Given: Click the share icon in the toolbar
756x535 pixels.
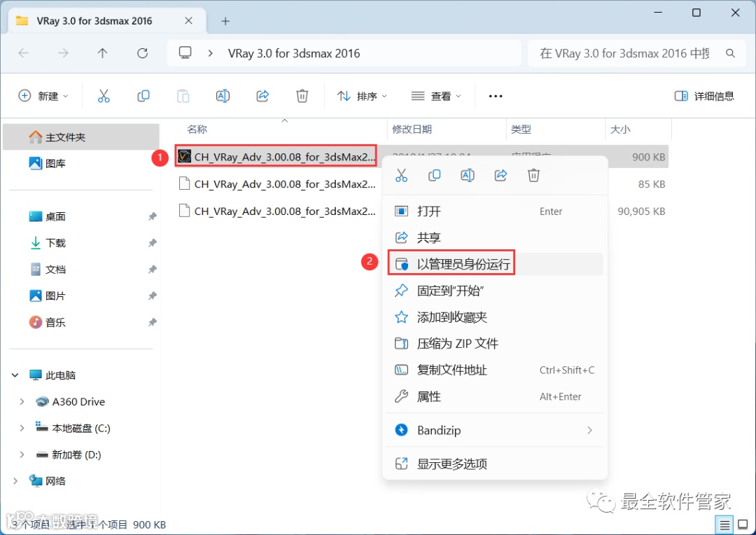Looking at the screenshot, I should [x=262, y=96].
